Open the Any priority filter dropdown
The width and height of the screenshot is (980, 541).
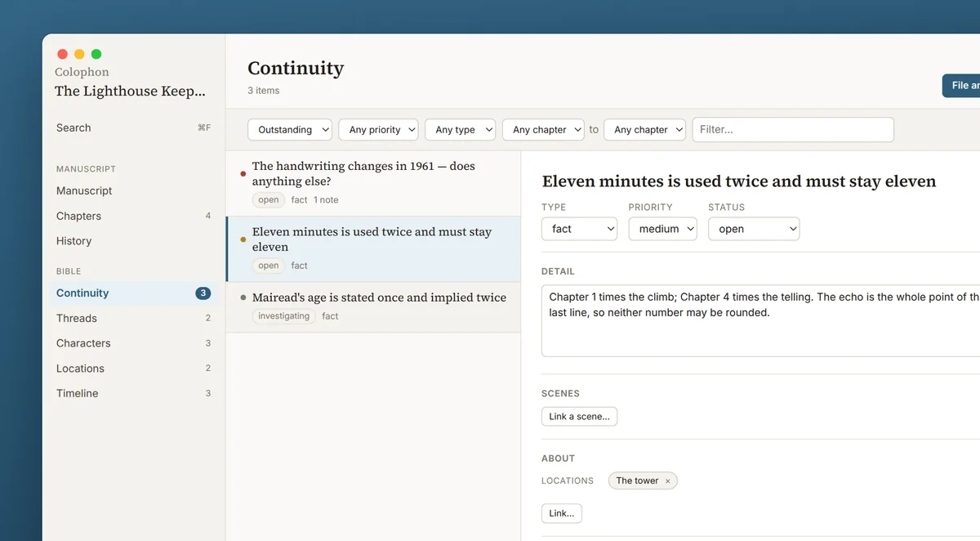(378, 129)
